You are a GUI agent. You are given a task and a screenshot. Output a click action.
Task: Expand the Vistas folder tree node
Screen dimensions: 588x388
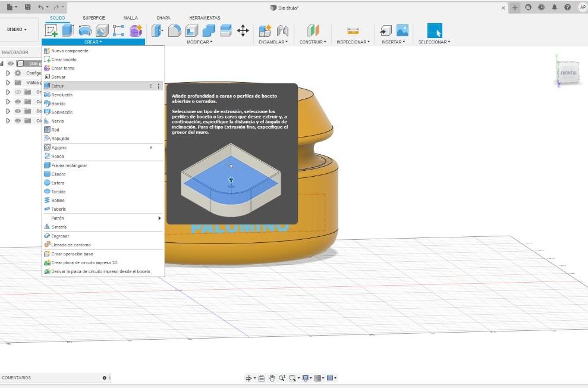pyautogui.click(x=8, y=82)
